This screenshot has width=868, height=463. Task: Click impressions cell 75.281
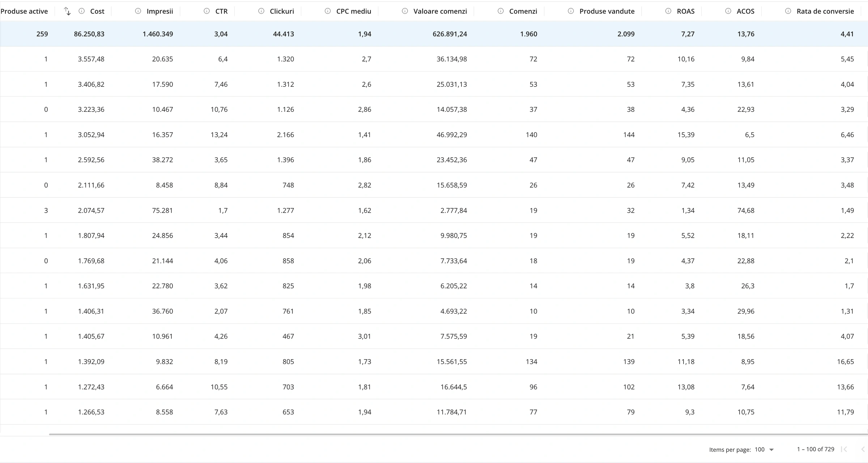pyautogui.click(x=162, y=210)
